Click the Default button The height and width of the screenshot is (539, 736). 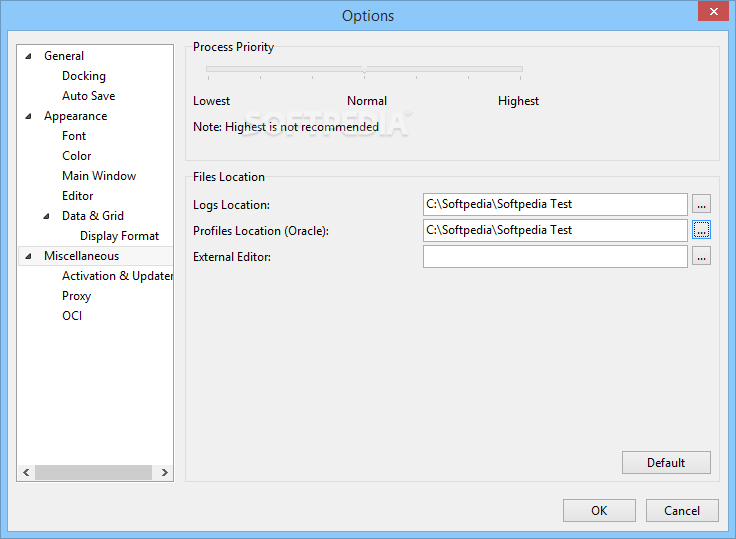click(666, 463)
